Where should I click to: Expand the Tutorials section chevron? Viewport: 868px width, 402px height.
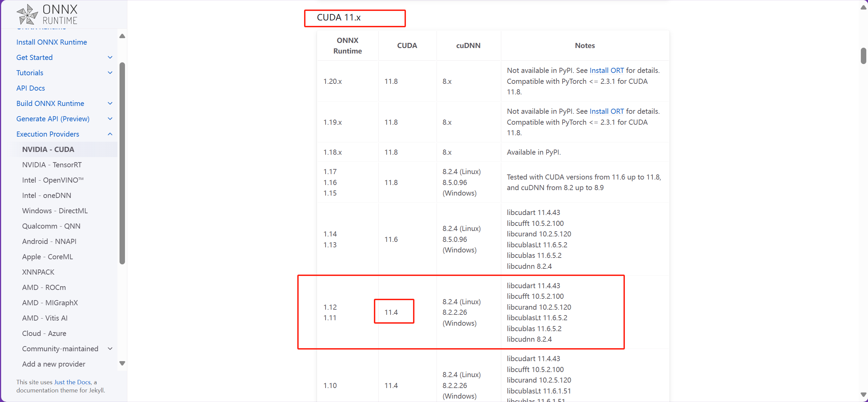(x=110, y=73)
